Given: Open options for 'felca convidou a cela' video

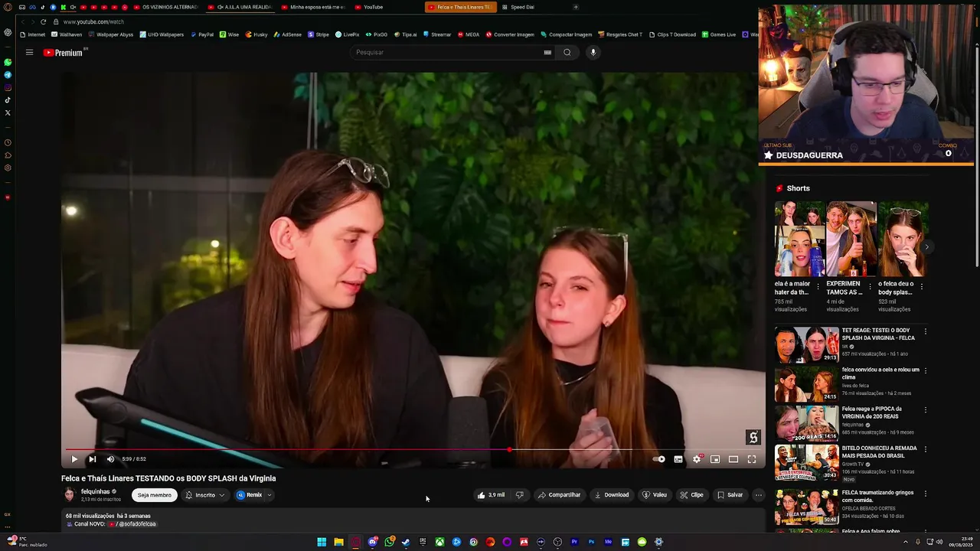Looking at the screenshot, I should [926, 370].
